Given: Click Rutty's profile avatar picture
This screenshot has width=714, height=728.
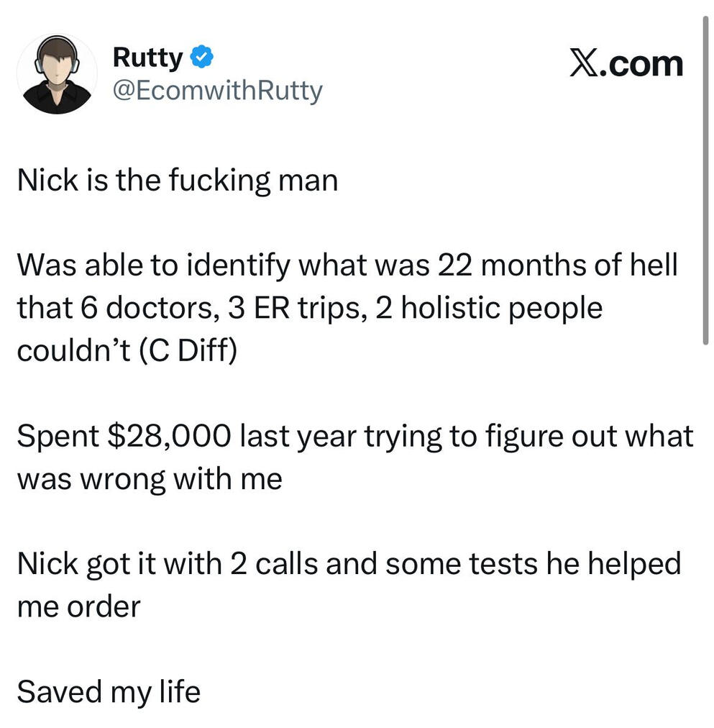Looking at the screenshot, I should pos(56,74).
